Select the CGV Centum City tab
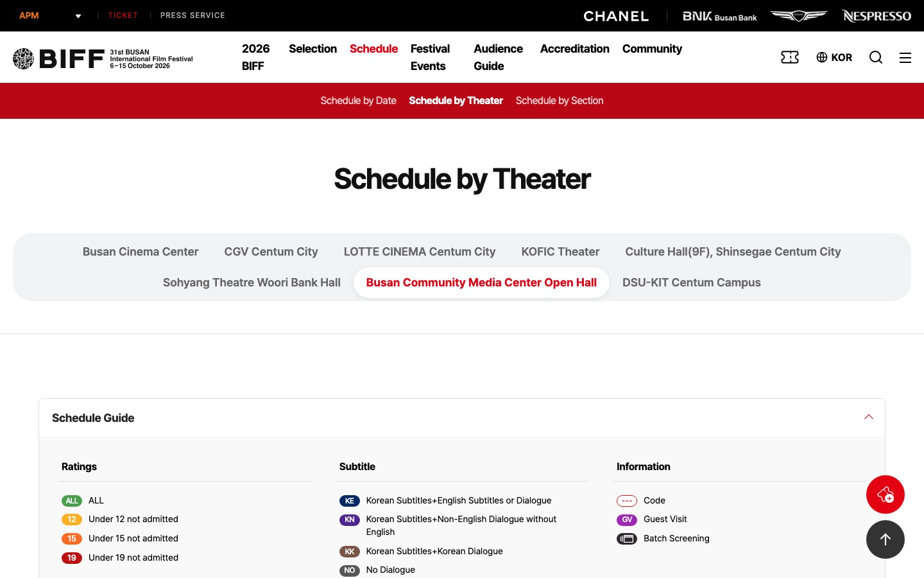The height and width of the screenshot is (578, 924). (271, 252)
